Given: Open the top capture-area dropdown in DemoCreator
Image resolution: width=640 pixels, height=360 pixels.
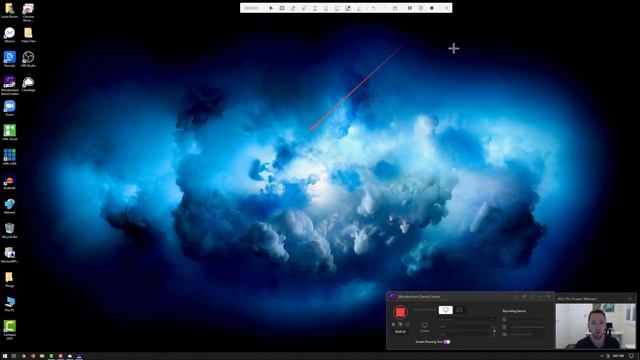Looking at the screenshot, I should (466, 320).
